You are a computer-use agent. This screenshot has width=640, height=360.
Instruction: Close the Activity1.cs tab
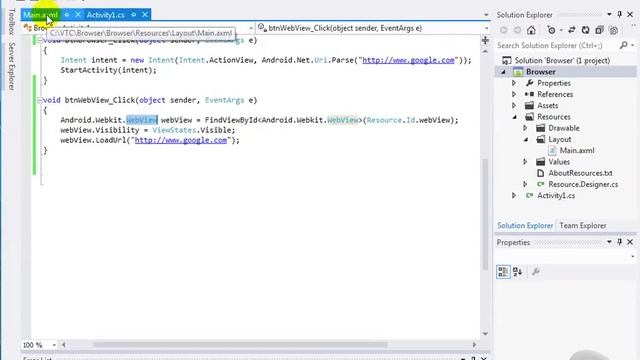pyautogui.click(x=145, y=15)
